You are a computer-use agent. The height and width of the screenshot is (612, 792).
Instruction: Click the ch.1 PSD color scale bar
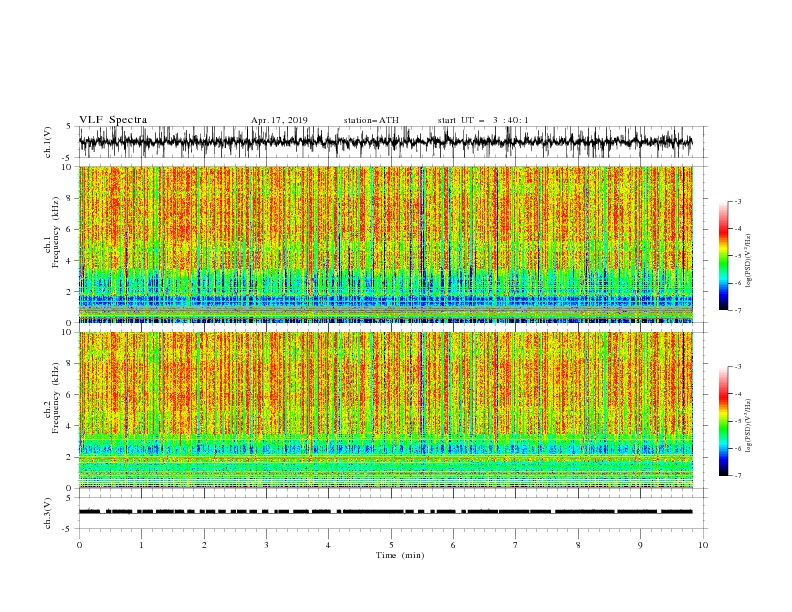724,255
